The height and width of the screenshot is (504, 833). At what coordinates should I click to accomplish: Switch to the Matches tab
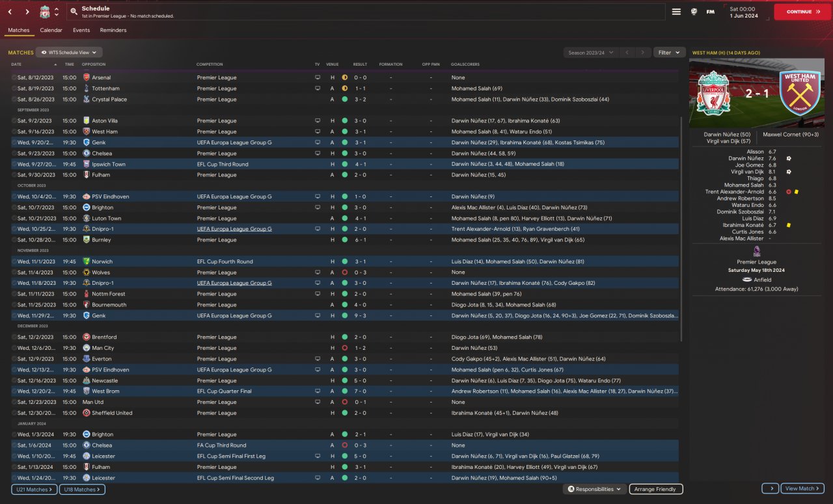pos(18,30)
